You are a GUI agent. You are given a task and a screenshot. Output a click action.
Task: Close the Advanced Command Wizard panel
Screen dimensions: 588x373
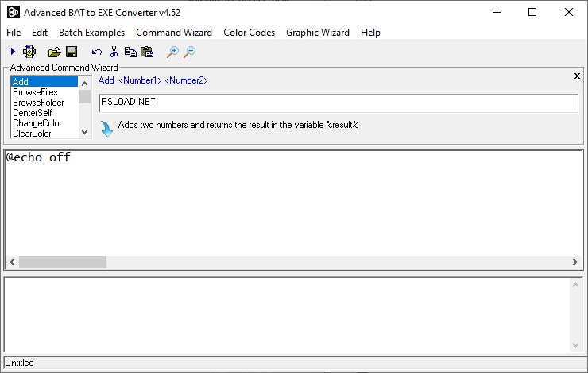pos(577,76)
